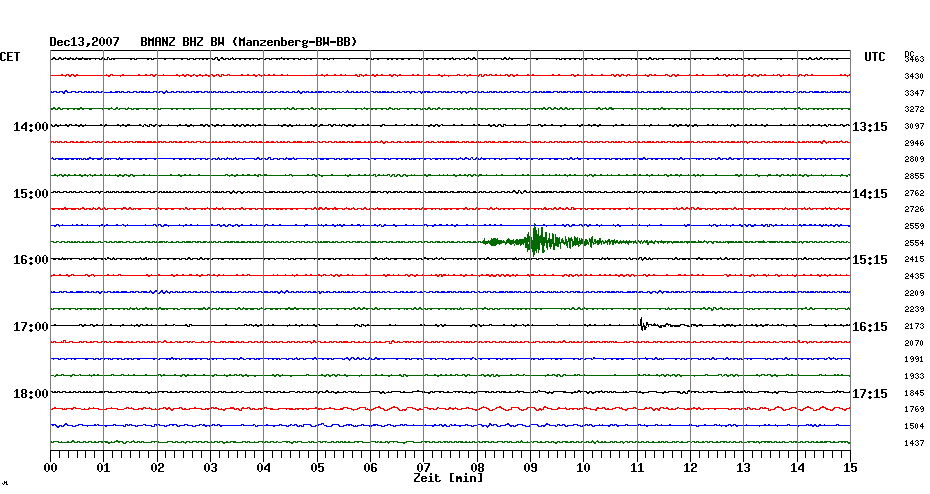
Task: Click minute tick label 11
Action: pyautogui.click(x=637, y=468)
